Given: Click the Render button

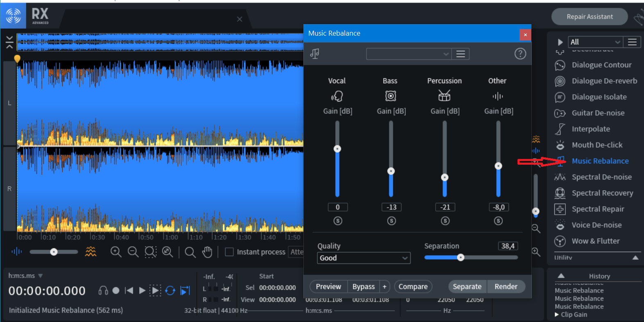Looking at the screenshot, I should point(506,287).
